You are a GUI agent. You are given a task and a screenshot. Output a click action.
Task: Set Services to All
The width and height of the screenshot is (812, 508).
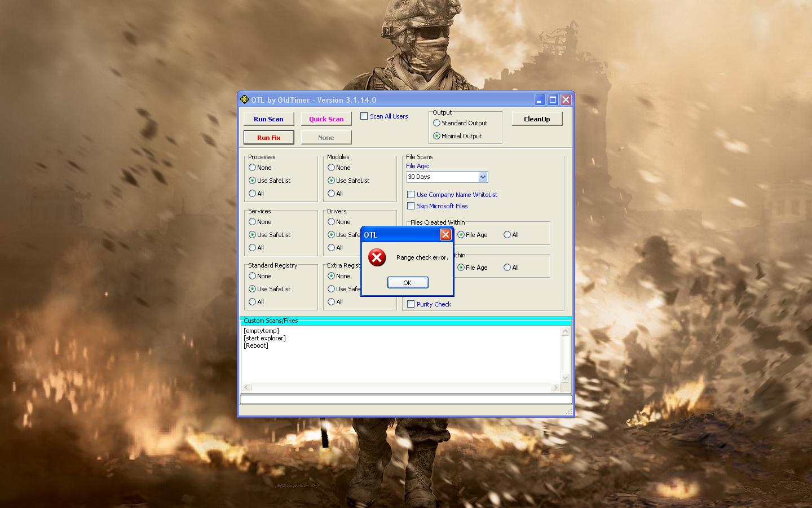pos(252,248)
